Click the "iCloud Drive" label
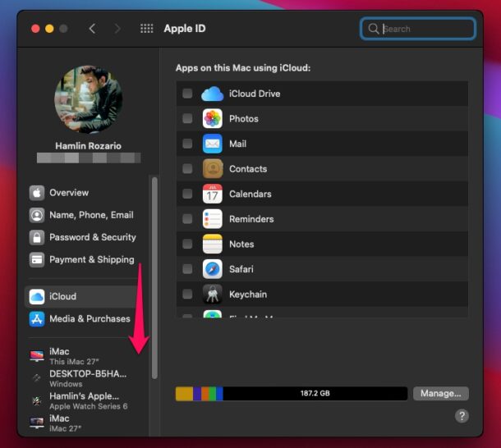This screenshot has width=501, height=448. pyautogui.click(x=255, y=94)
